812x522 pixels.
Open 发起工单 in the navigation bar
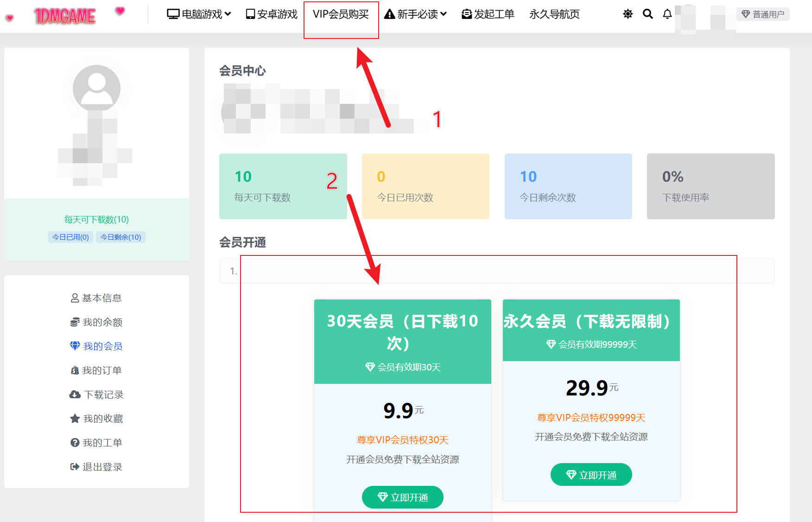488,14
